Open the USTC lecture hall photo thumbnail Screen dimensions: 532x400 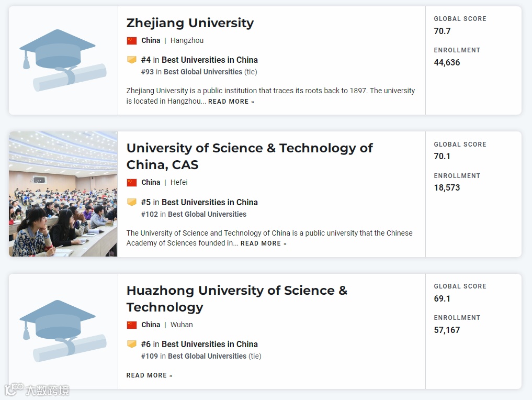point(63,194)
